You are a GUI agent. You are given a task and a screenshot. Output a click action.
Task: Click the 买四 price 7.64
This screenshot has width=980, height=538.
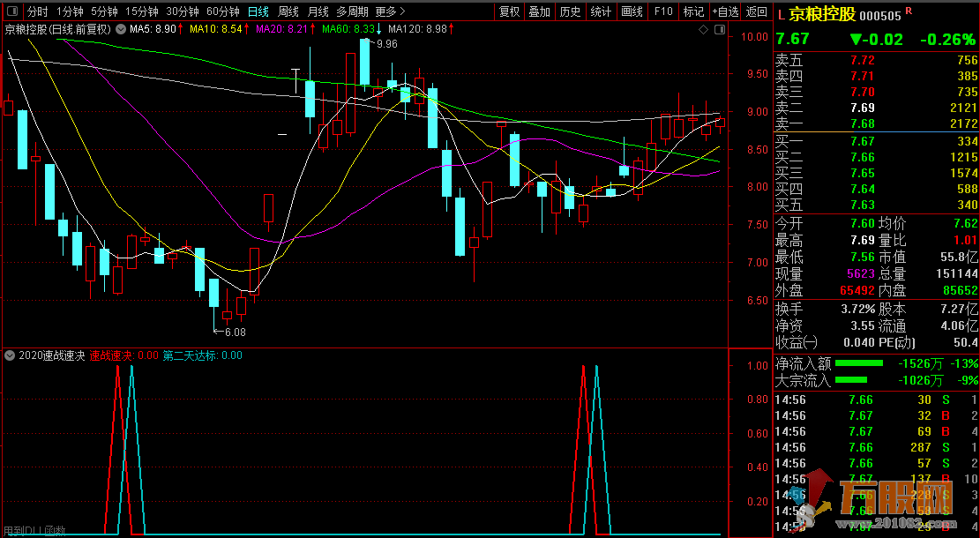coord(863,189)
